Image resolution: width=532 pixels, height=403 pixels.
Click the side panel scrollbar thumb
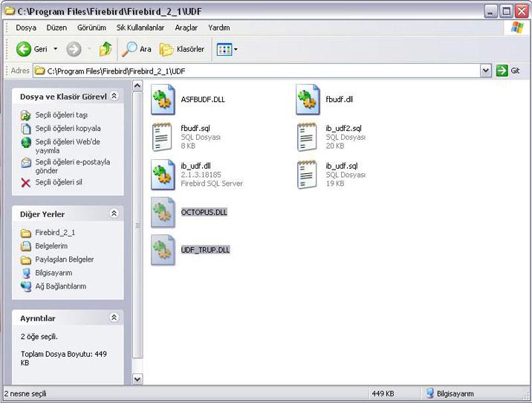click(x=137, y=225)
